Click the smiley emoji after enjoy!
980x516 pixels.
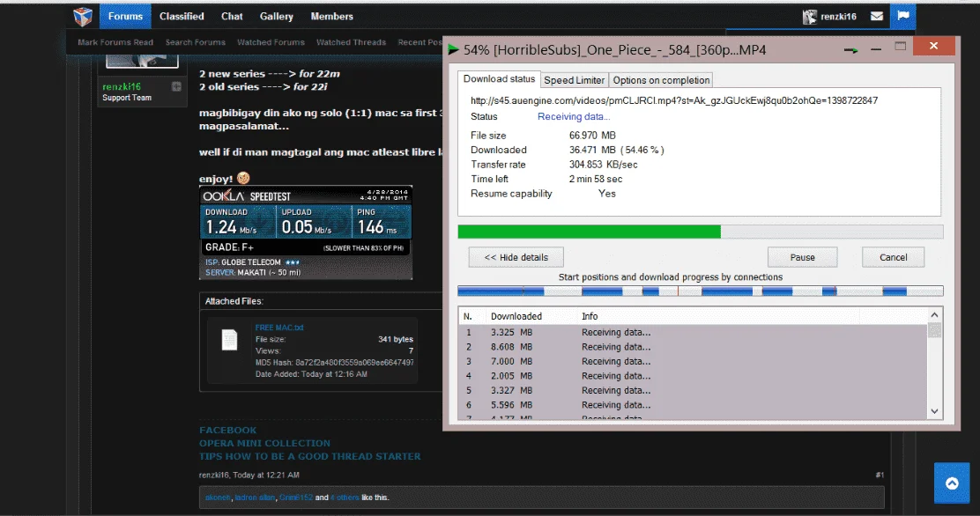coord(243,178)
